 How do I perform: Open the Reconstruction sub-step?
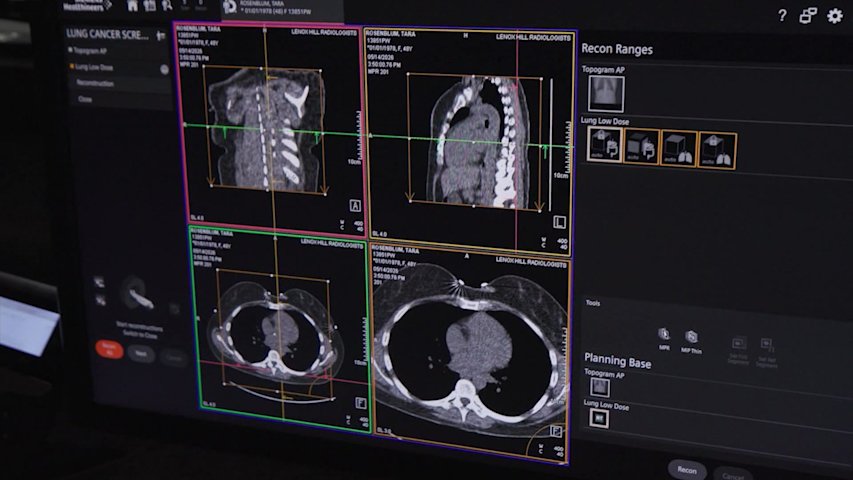click(95, 83)
